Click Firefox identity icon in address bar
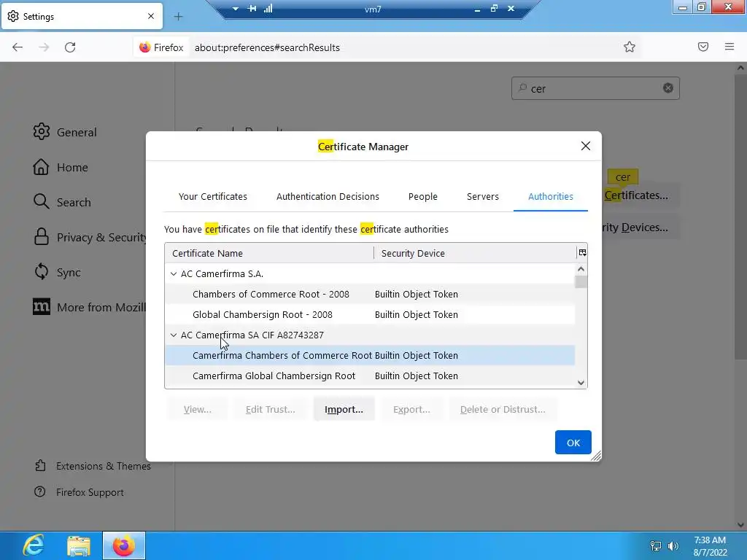 tap(161, 47)
